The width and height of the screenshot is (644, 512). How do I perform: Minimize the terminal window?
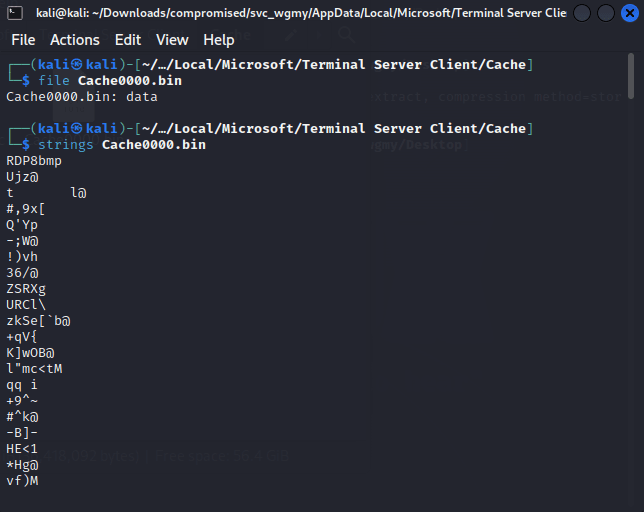582,13
